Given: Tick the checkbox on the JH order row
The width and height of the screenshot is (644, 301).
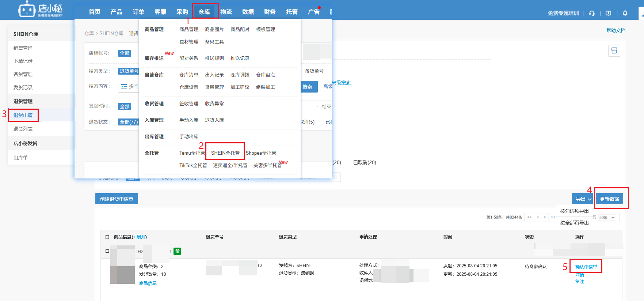Looking at the screenshot, I should coord(107,251).
